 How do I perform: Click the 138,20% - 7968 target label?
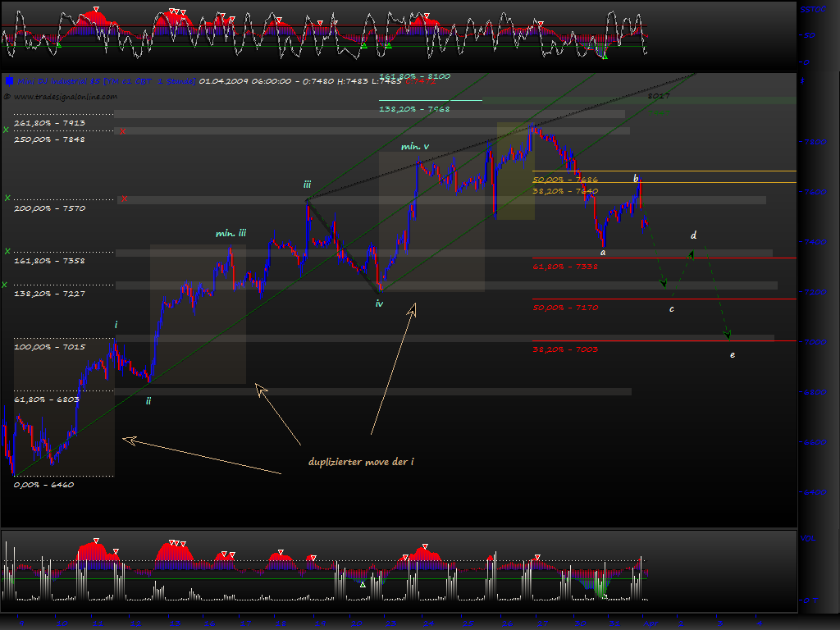[414, 109]
